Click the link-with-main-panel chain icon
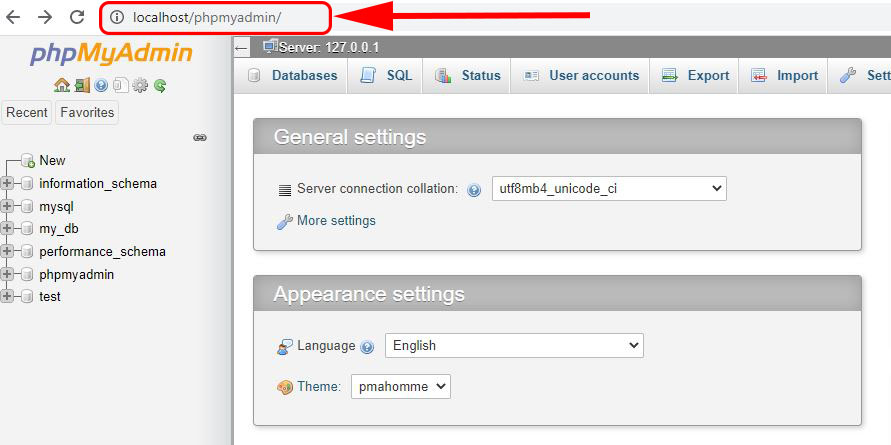891x445 pixels. coord(200,138)
